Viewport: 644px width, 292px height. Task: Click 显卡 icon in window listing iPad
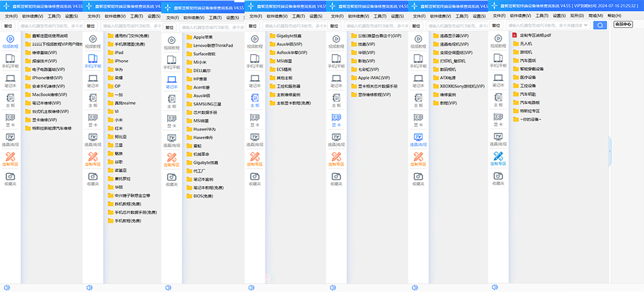(93, 117)
